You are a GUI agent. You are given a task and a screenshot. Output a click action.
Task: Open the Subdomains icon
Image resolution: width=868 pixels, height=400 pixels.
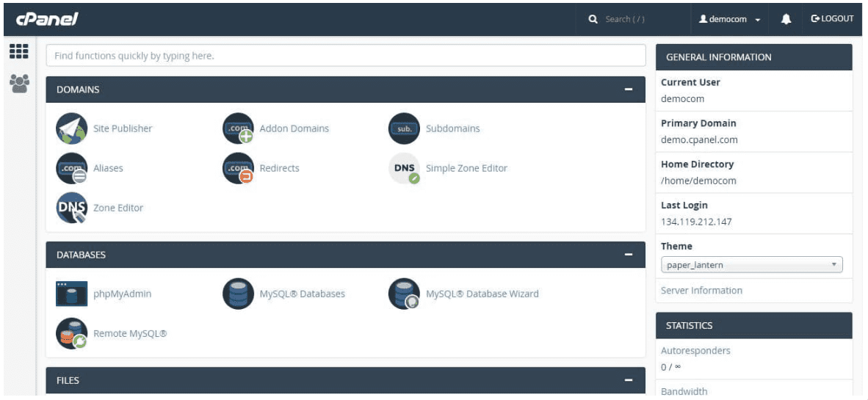tap(404, 128)
